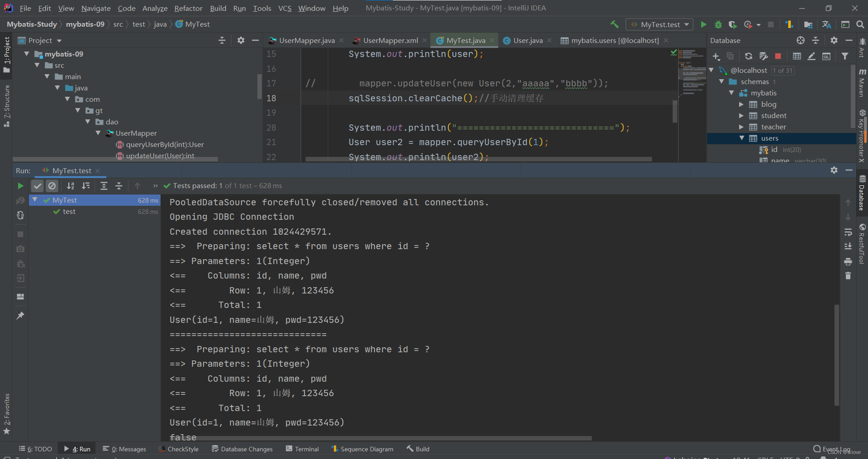Open the Analyze menu
The height and width of the screenshot is (459, 868).
pyautogui.click(x=155, y=8)
